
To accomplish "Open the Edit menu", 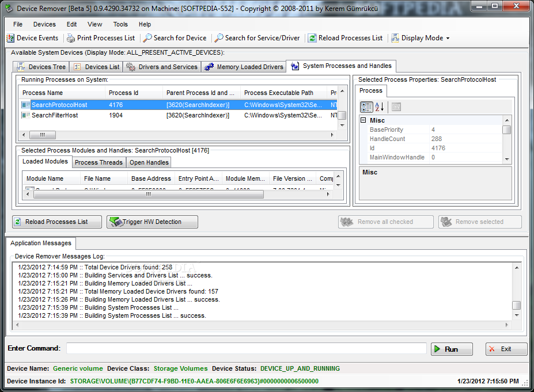I will (x=71, y=24).
